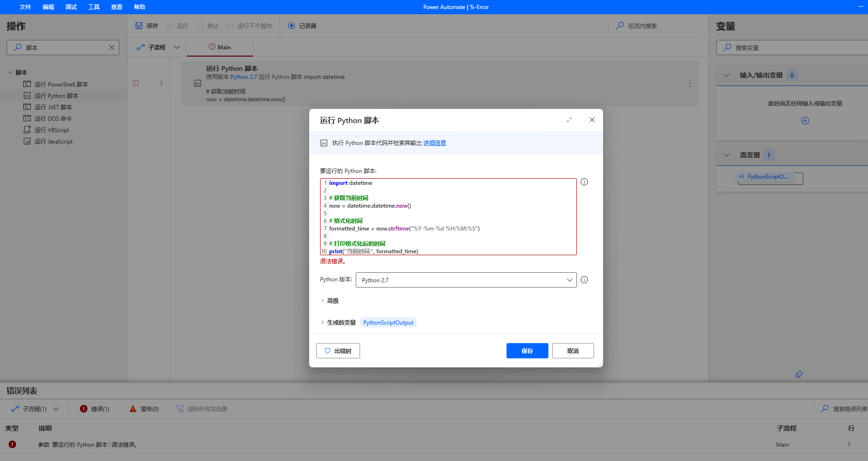Clear the 脚本 search text with X

pyautogui.click(x=112, y=48)
